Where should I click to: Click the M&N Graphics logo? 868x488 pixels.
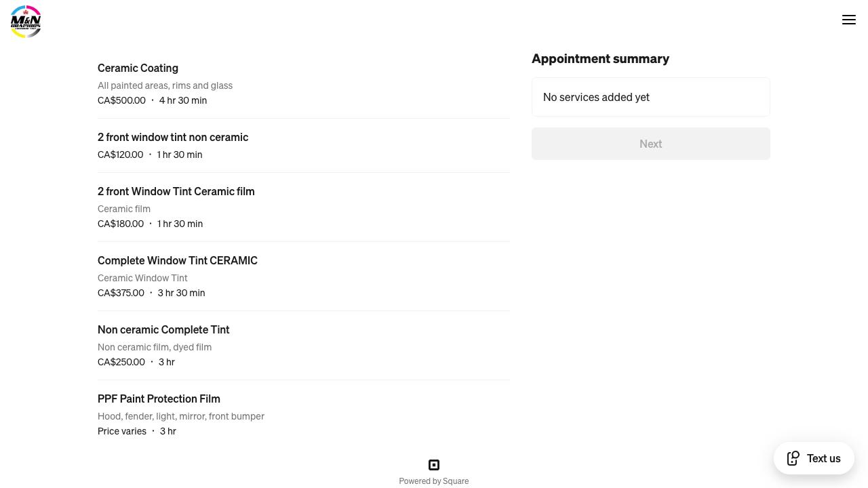click(26, 22)
